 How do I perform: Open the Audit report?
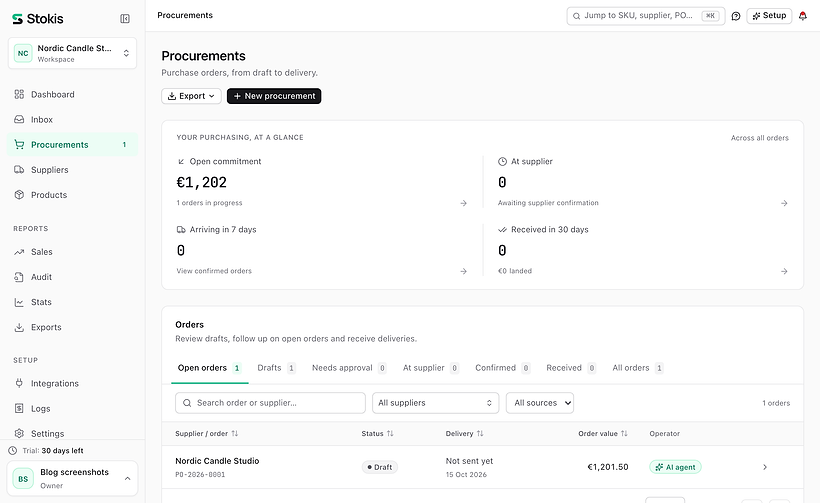72,277
